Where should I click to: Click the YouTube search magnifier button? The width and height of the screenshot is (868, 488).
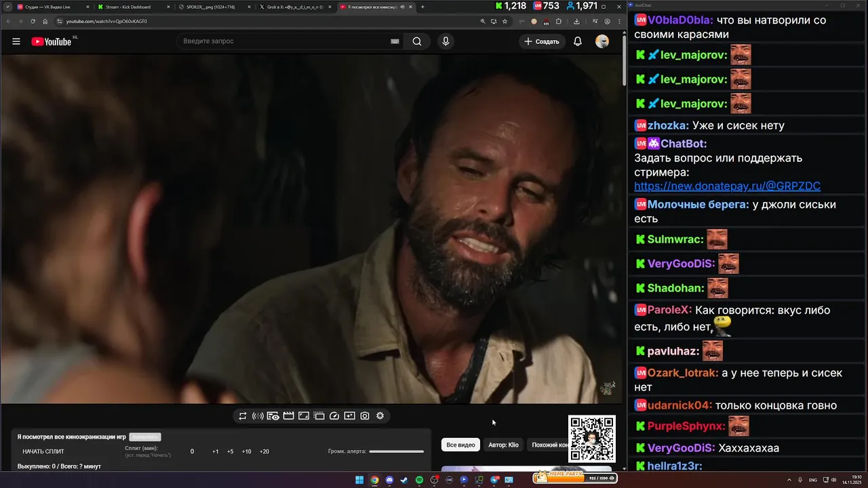417,41
